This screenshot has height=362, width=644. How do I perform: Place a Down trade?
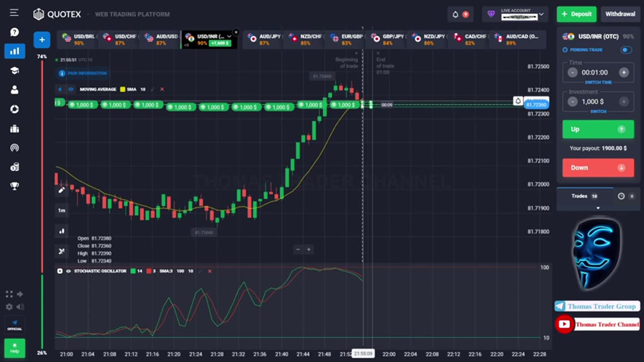pyautogui.click(x=598, y=168)
